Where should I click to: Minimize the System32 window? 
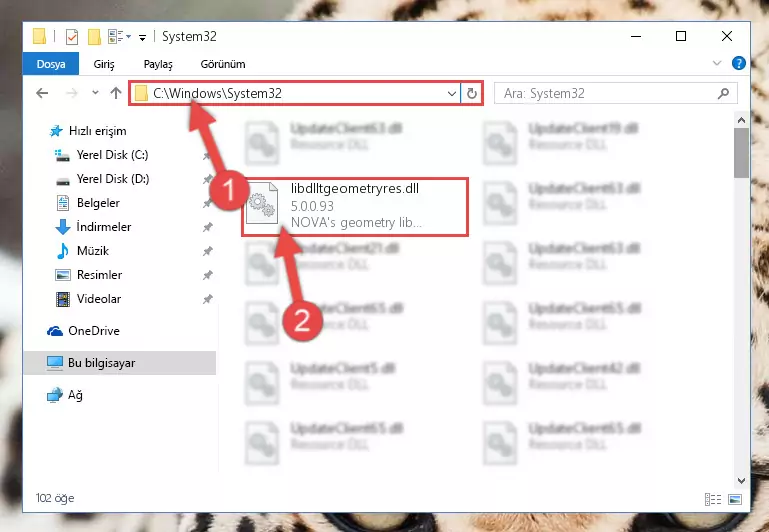pyautogui.click(x=636, y=36)
